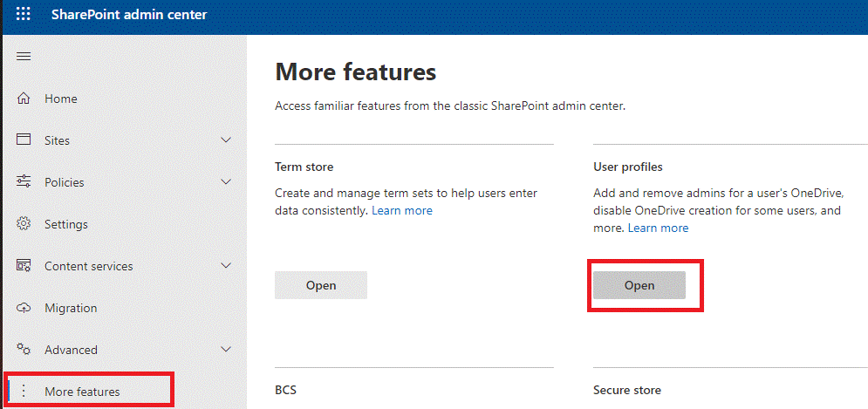Expand the Advanced chevron
This screenshot has height=409, width=868.
pos(226,349)
